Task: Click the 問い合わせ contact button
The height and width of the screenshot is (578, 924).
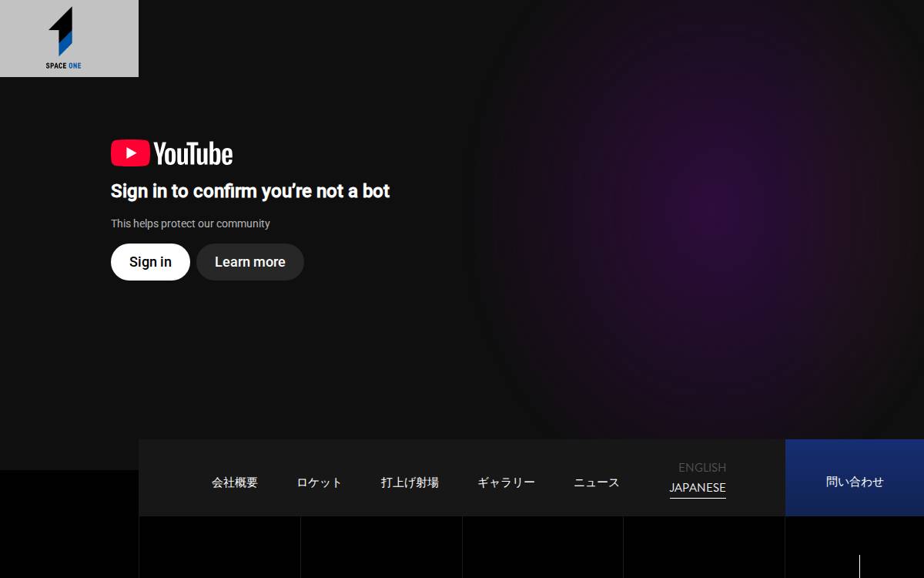Action: click(x=855, y=478)
